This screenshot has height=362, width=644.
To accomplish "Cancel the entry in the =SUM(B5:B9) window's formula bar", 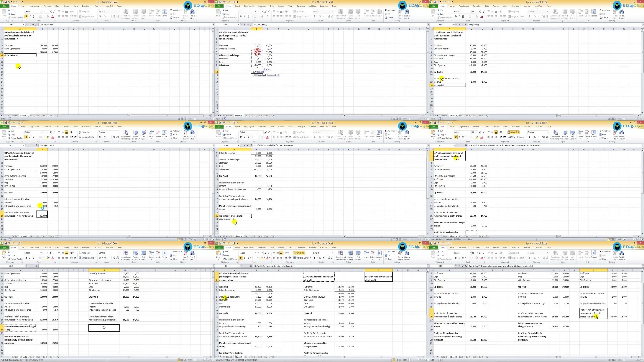I will pyautogui.click(x=244, y=25).
